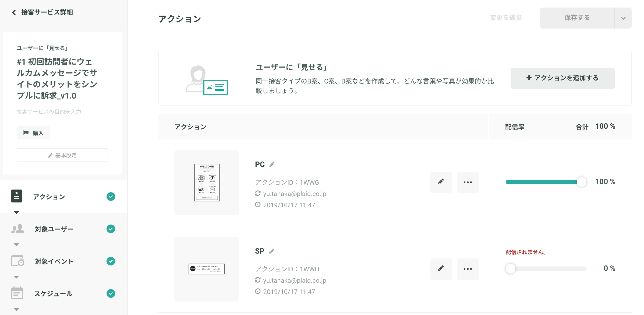Click the PC welcome popup thumbnail
This screenshot has width=644, height=315.
[207, 183]
